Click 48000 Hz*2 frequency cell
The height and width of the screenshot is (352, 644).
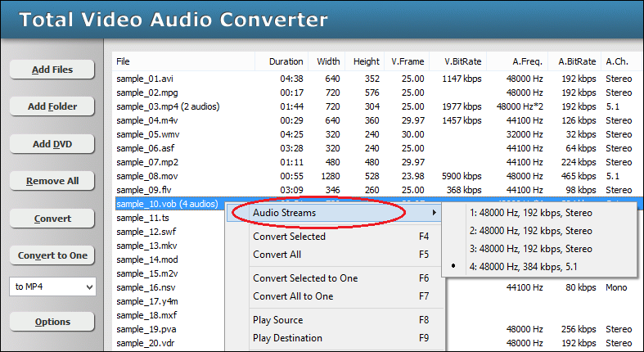[x=520, y=106]
